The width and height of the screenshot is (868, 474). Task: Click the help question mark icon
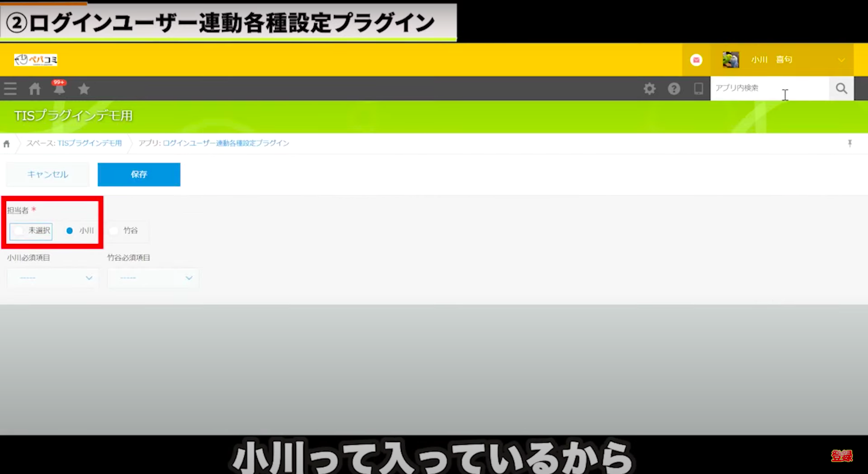(x=674, y=89)
